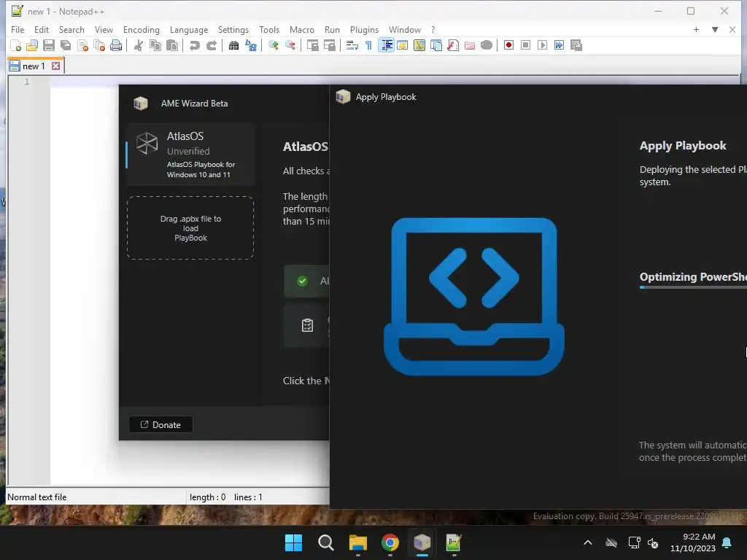Image resolution: width=747 pixels, height=560 pixels.
Task: Click the Close document toolbar icon
Action: tap(82, 45)
